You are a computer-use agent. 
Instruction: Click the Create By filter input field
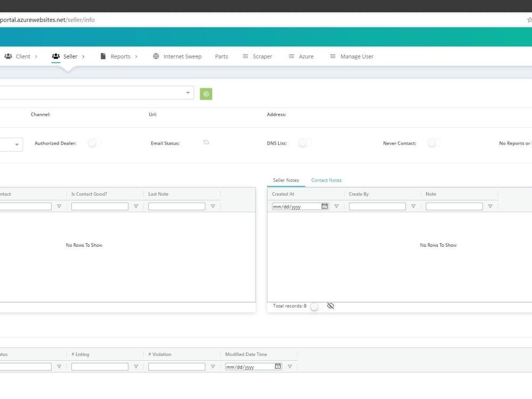pos(378,206)
